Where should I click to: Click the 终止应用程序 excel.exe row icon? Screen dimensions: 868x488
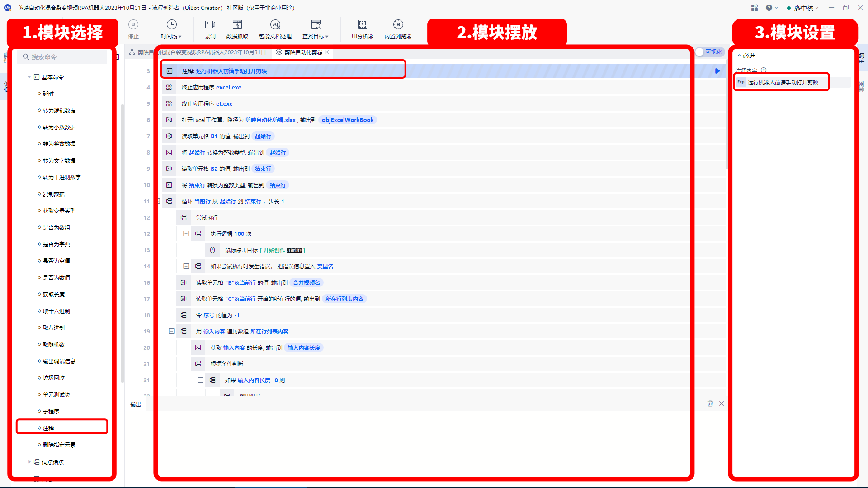(x=169, y=88)
